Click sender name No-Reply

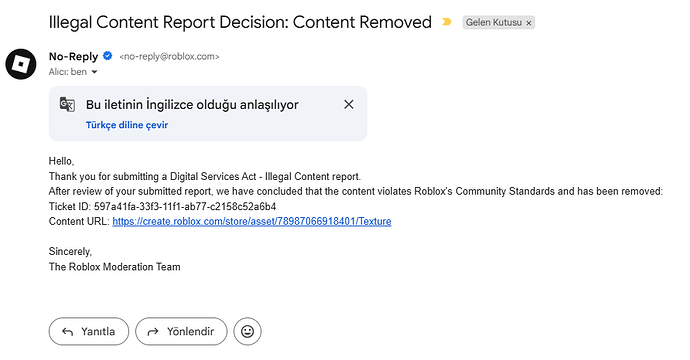[73, 56]
